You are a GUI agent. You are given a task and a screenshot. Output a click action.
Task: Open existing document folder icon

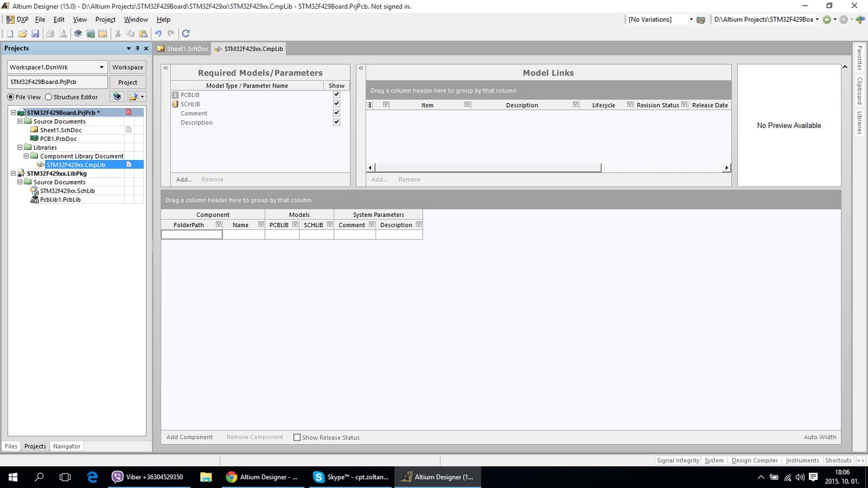click(22, 33)
